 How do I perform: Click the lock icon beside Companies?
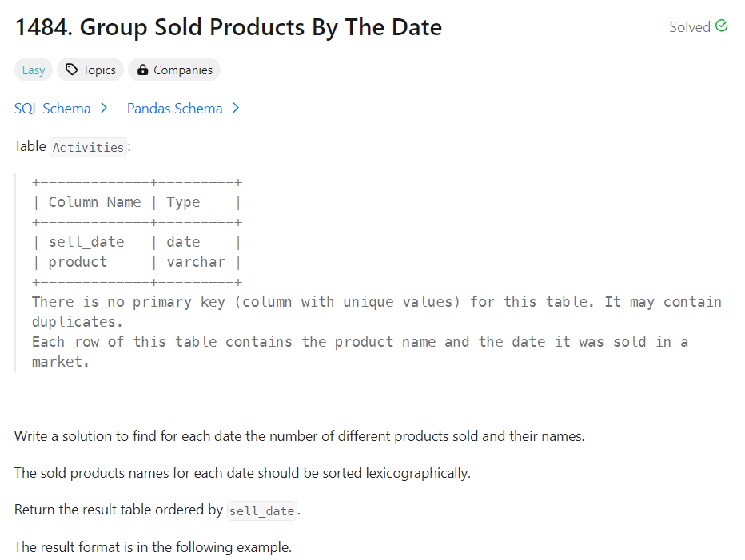point(142,70)
